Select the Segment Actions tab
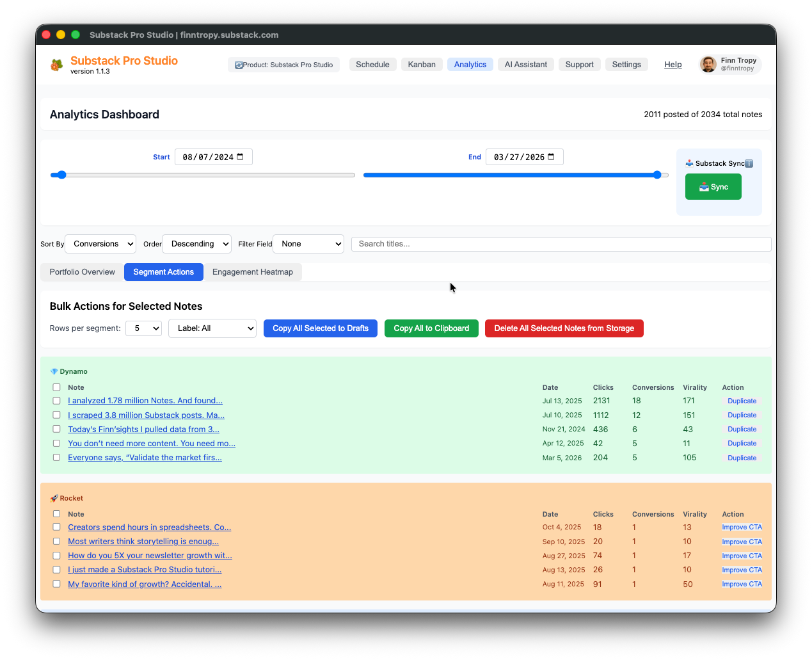 tap(164, 272)
